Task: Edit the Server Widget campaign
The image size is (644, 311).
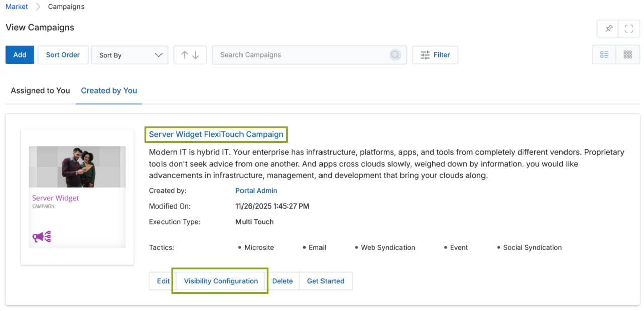Action: coord(163,281)
